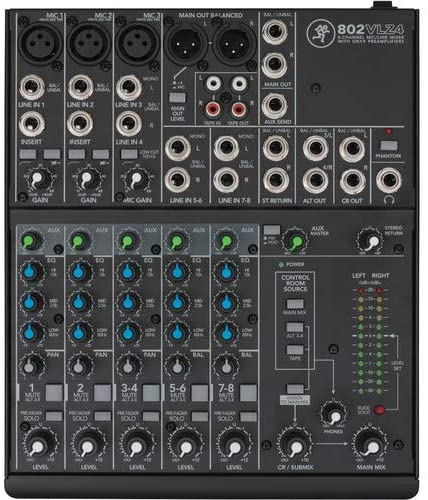The width and height of the screenshot is (428, 500).
Task: Click channel 3-4 MID EQ blue knob
Action: click(129, 302)
